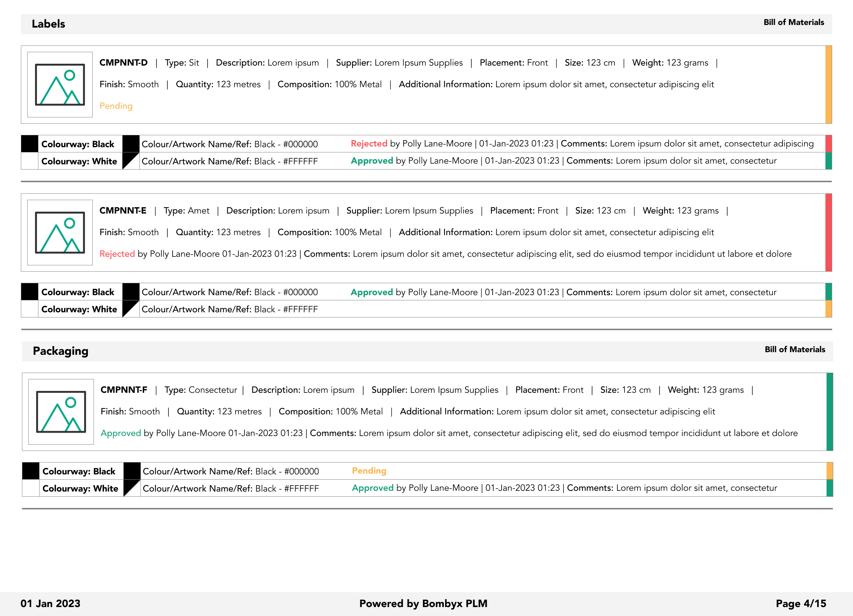Click Type: Amet in the CMPNNT-E card
This screenshot has width=853, height=616.
click(x=187, y=211)
